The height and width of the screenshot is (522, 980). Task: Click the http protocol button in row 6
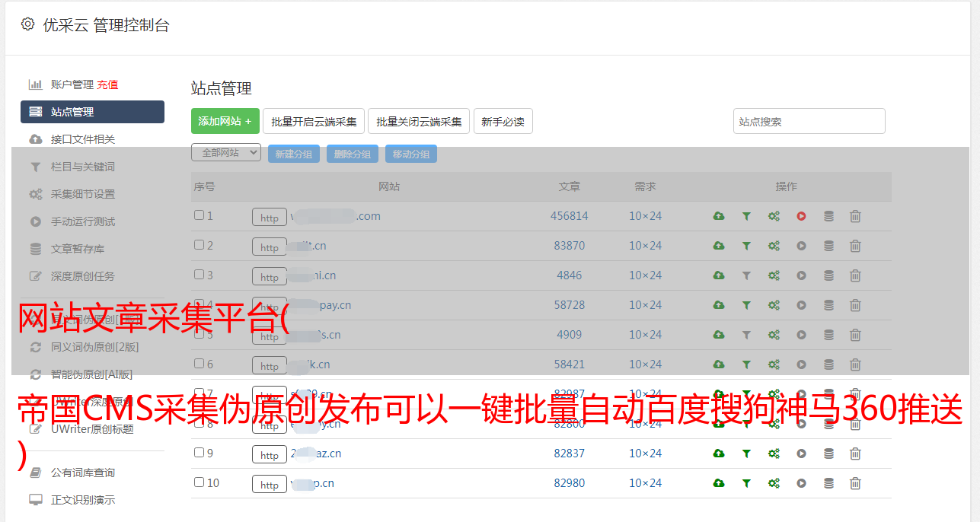(x=270, y=366)
